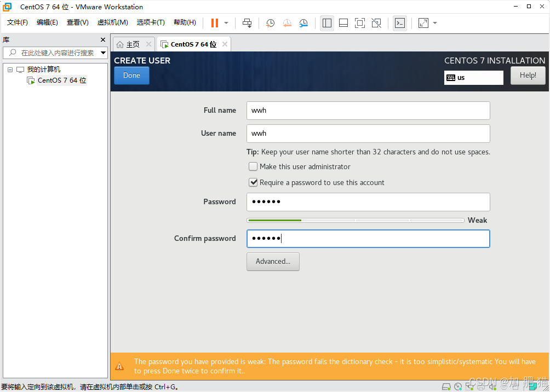
Task: Click the CENTOS 7 INSTALLATION text
Action: 495,61
